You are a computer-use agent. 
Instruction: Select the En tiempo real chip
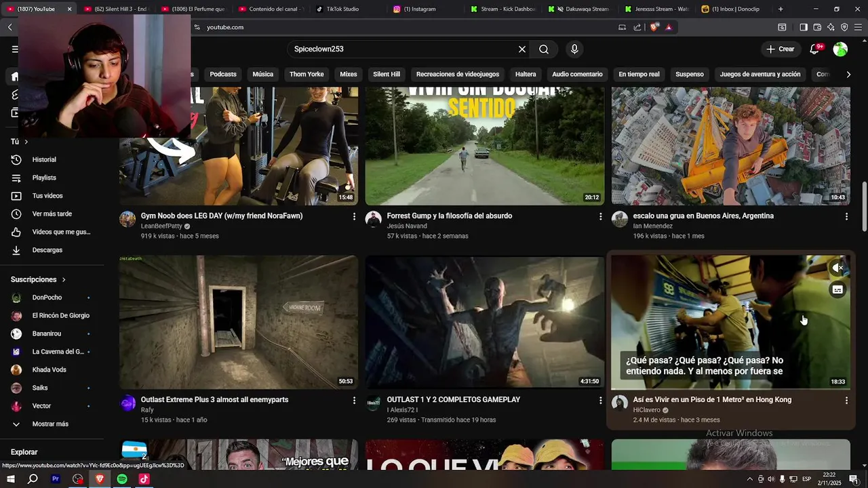click(x=639, y=74)
